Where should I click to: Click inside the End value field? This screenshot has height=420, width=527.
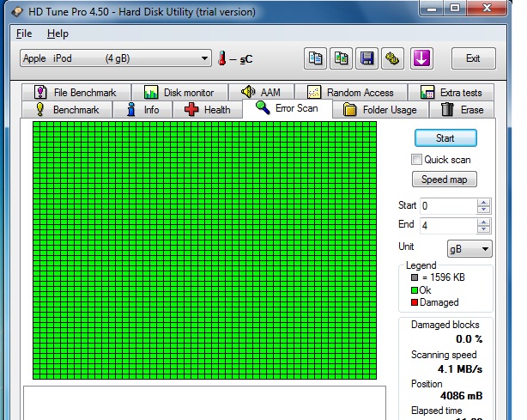click(x=446, y=225)
